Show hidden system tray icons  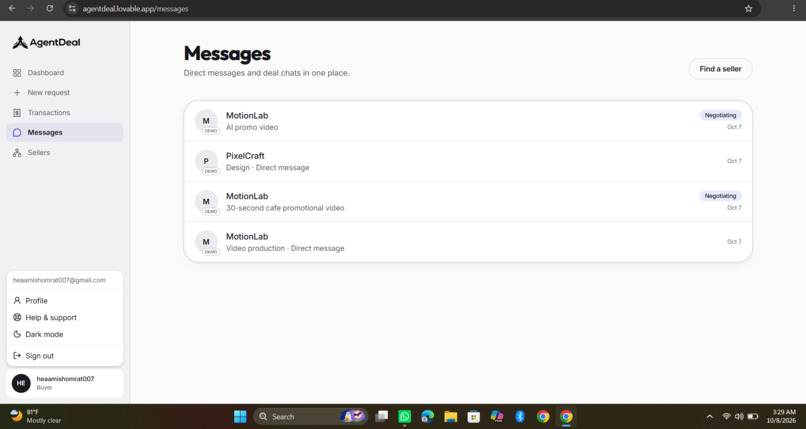[x=710, y=416]
